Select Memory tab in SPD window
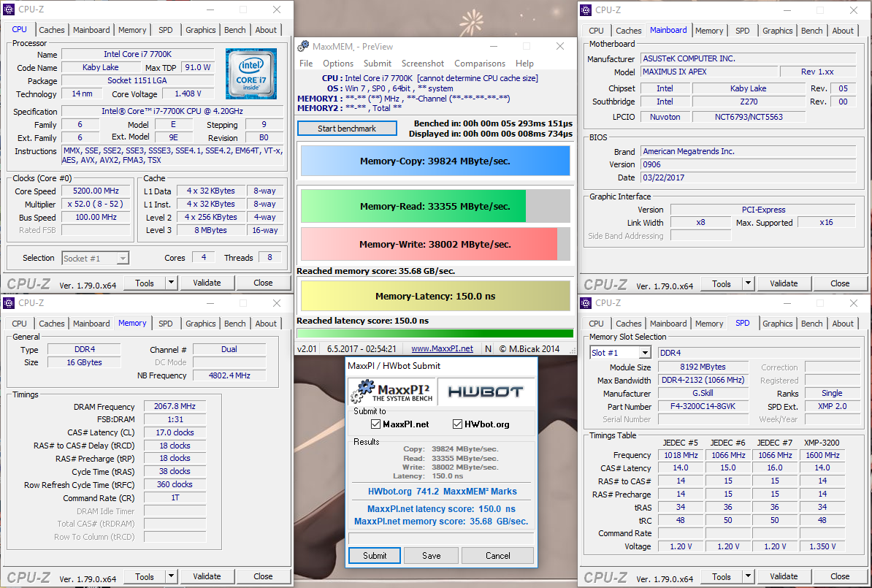 point(709,323)
